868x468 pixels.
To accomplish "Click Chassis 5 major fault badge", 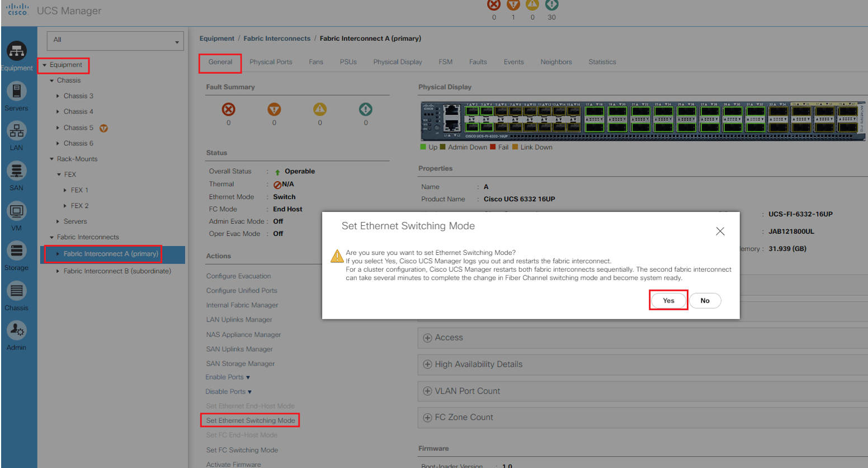I will 103,128.
